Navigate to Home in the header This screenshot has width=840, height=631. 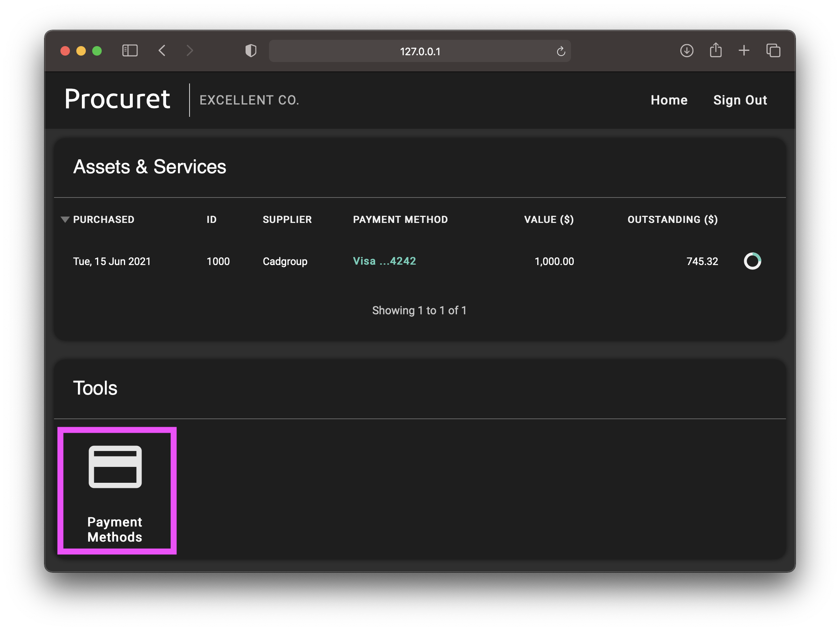[669, 100]
